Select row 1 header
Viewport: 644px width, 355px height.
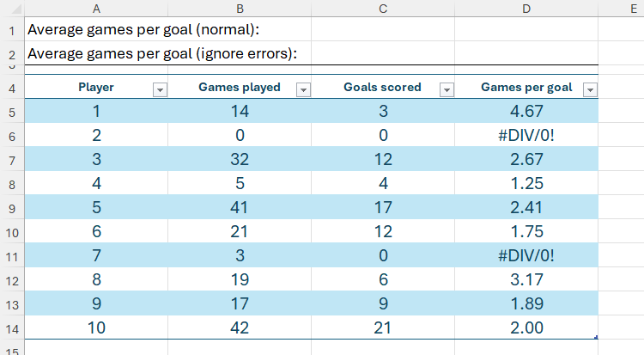coord(12,31)
